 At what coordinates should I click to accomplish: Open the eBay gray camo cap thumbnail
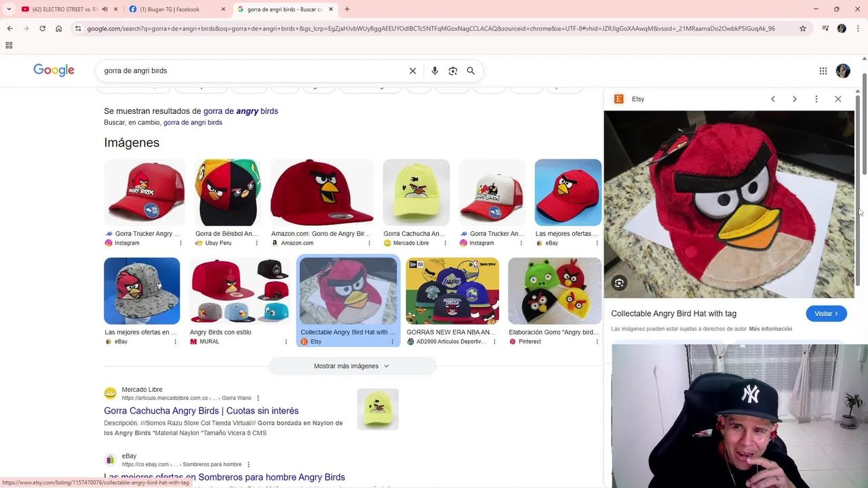(x=142, y=291)
